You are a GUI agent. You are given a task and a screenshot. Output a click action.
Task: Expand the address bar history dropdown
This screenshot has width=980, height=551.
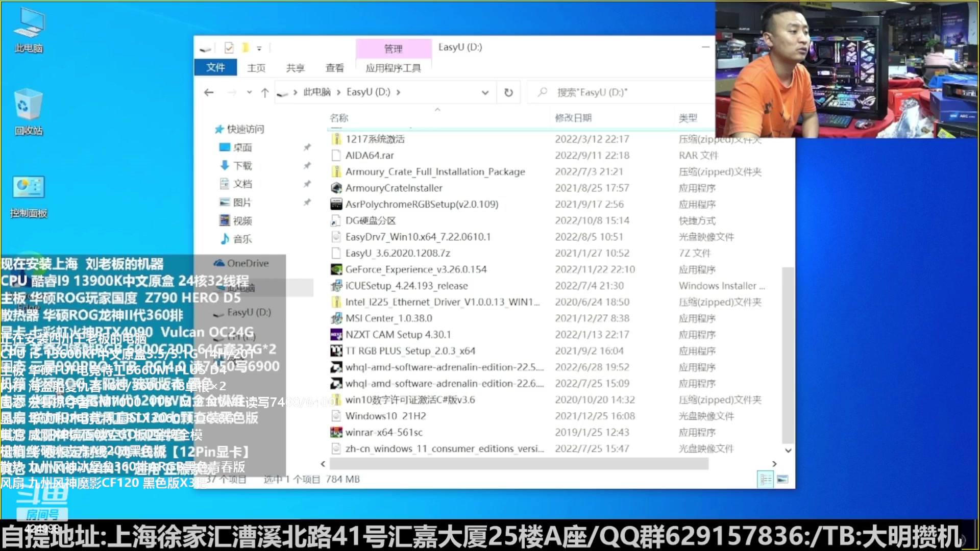[485, 92]
